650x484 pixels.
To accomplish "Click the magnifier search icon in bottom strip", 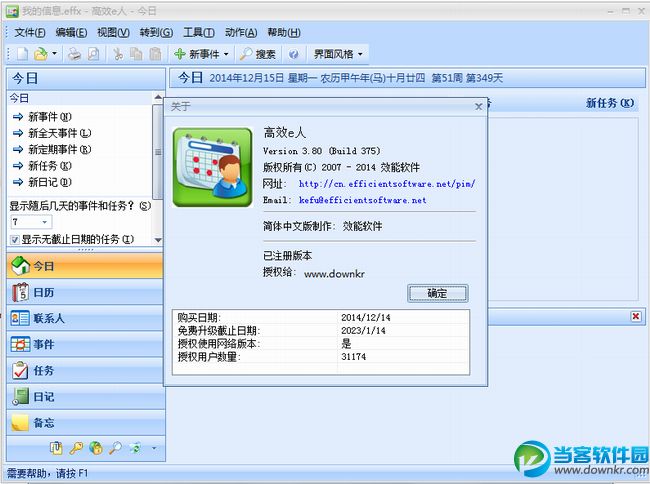I will click(x=115, y=448).
